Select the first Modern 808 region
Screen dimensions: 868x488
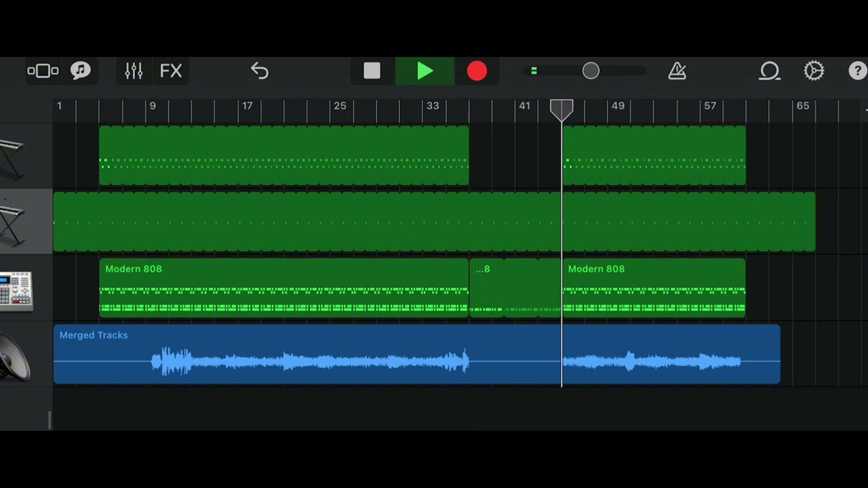pos(283,288)
